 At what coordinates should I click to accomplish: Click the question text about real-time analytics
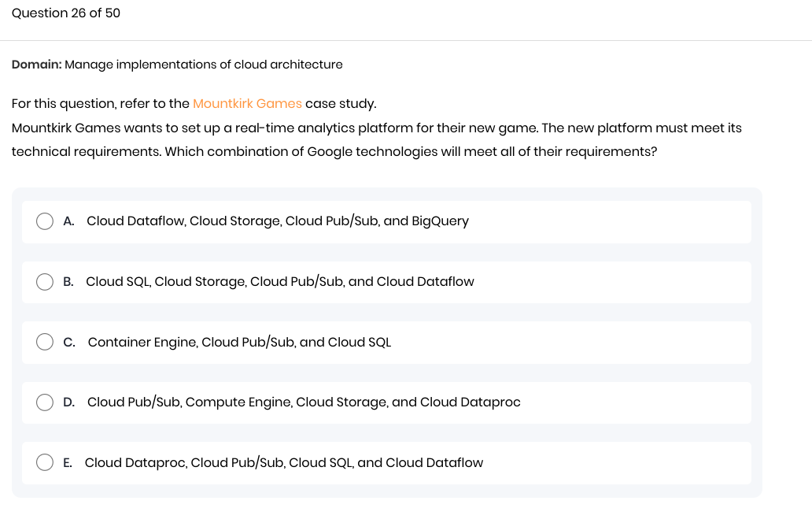click(376, 140)
